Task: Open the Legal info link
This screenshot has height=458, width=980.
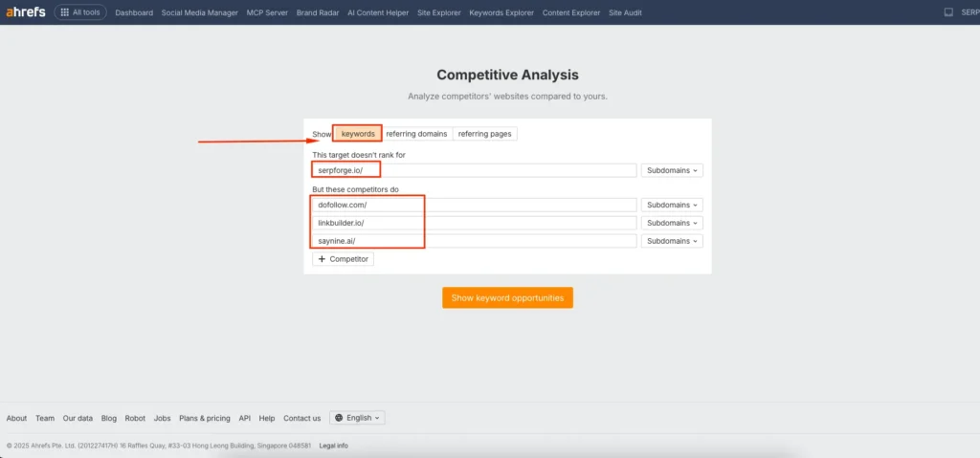Action: (334, 446)
